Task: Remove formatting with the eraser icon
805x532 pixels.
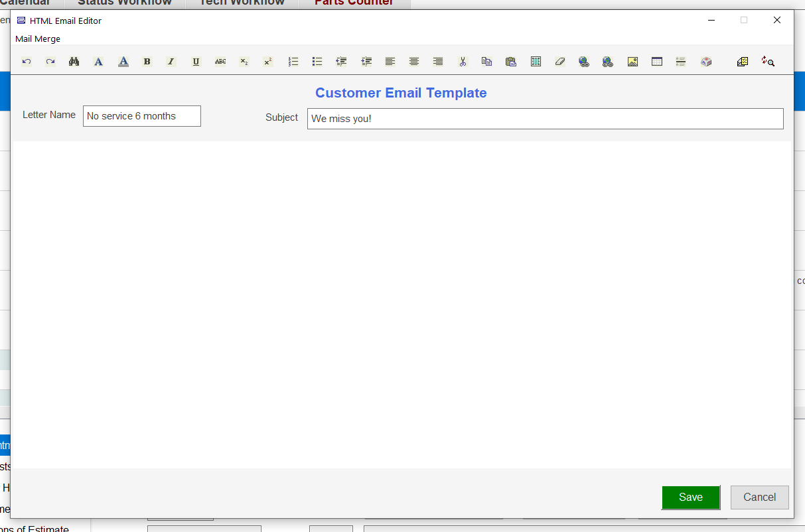Action: (x=560, y=62)
